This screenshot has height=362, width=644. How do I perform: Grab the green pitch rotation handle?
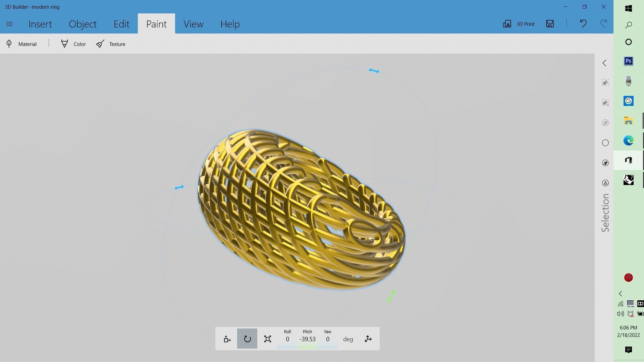[x=391, y=296]
